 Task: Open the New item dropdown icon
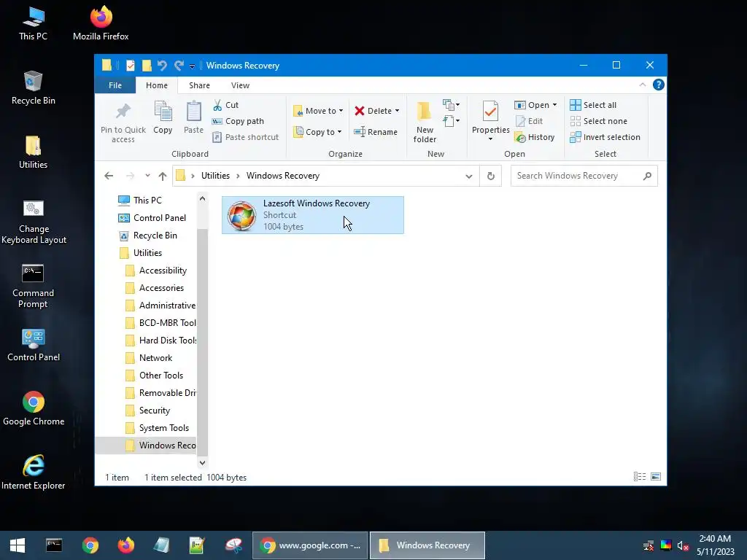(x=451, y=105)
